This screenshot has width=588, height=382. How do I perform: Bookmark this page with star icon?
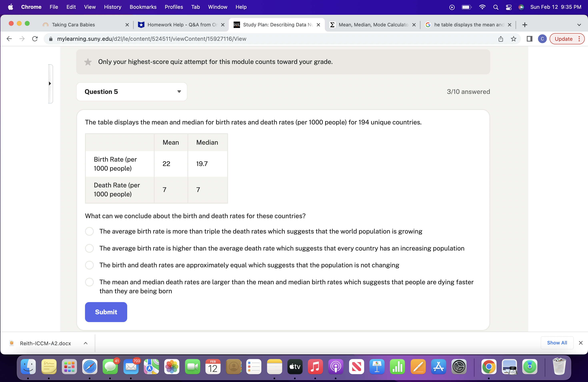pyautogui.click(x=514, y=39)
